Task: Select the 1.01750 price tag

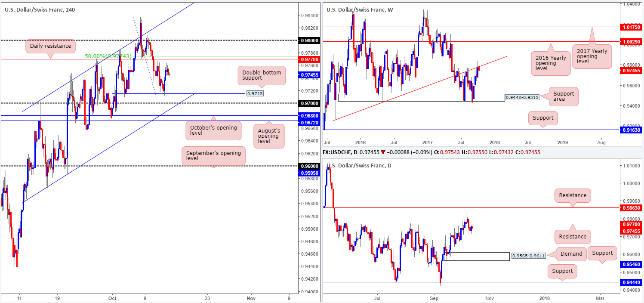Action: coord(631,27)
